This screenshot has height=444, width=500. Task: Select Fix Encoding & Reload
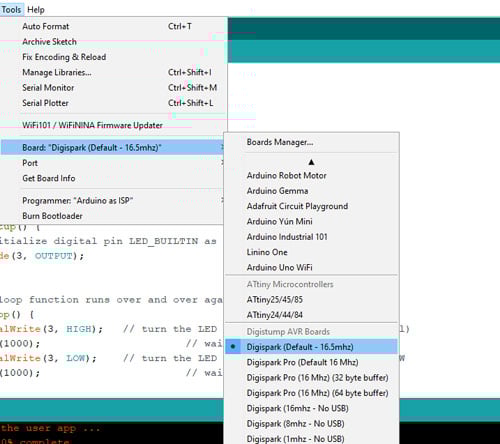point(113,57)
